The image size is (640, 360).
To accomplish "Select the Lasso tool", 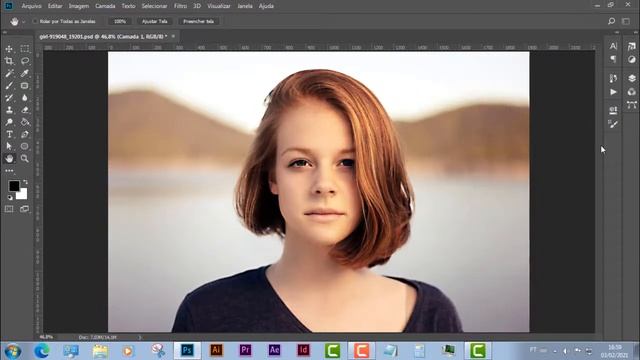I will pos(24,61).
